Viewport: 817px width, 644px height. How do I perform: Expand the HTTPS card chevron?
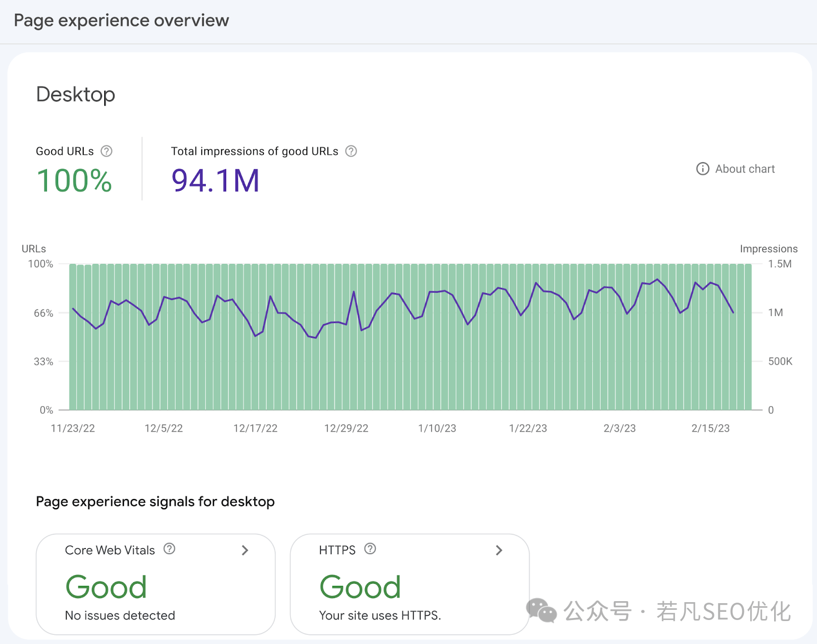pos(499,550)
